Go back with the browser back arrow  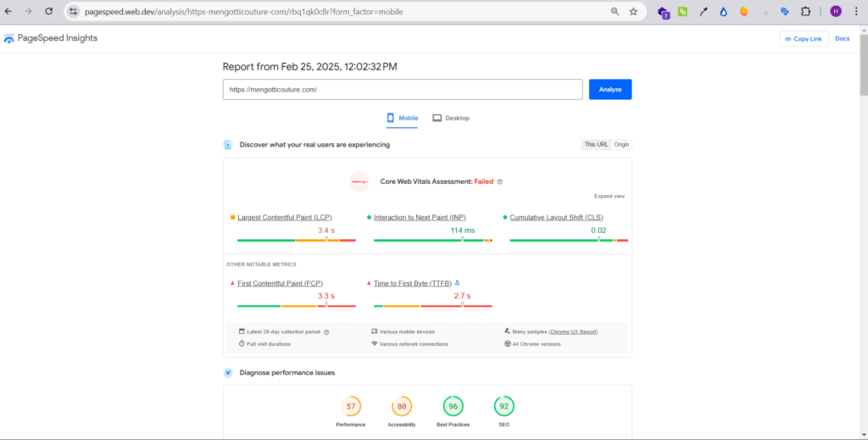point(8,11)
